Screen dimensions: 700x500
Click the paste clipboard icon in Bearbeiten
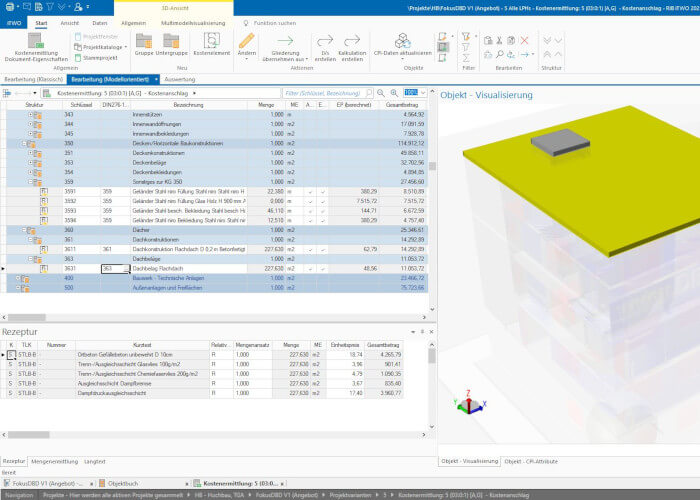tap(488, 41)
